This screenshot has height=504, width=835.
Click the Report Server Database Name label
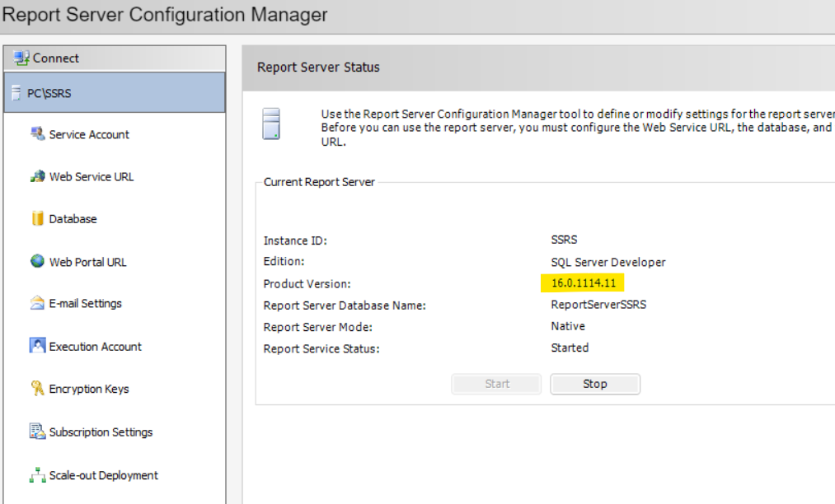pos(345,306)
